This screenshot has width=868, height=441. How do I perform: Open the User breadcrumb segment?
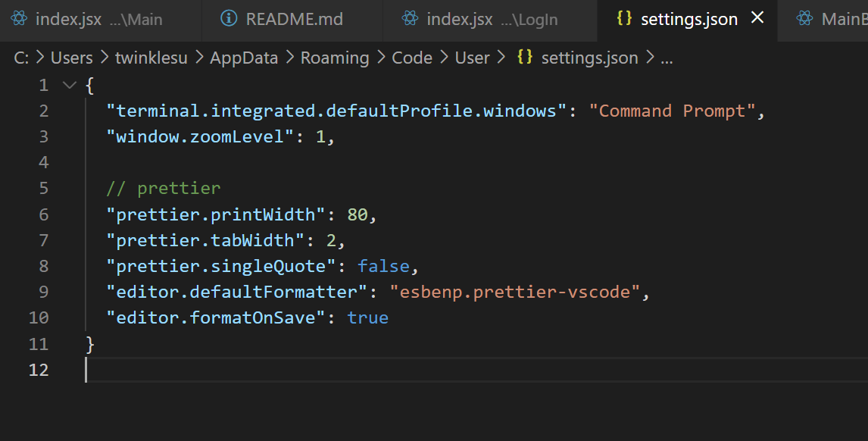[x=472, y=58]
